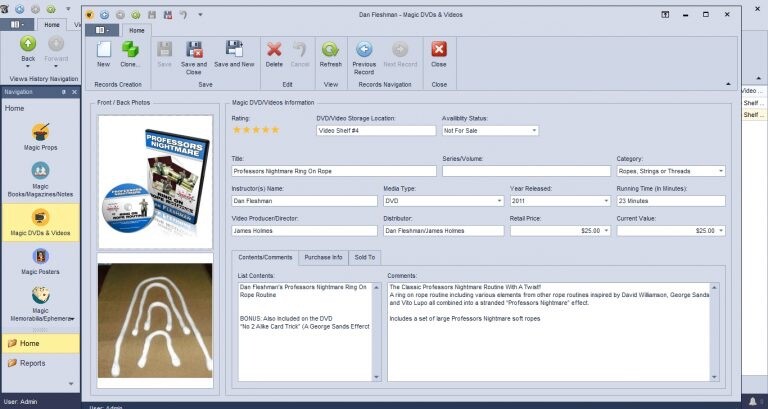This screenshot has height=409, width=768.
Task: Click the Distributor field
Action: tap(443, 231)
